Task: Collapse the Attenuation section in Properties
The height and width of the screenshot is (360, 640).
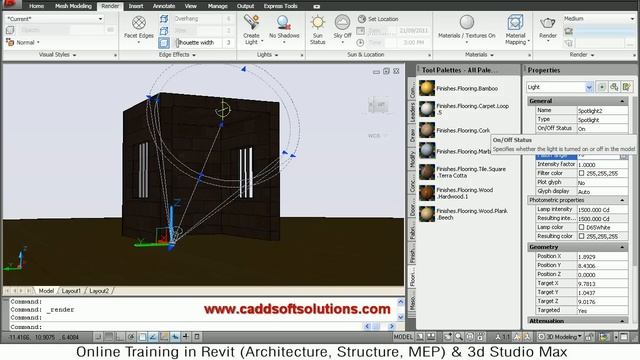Action: coord(622,321)
